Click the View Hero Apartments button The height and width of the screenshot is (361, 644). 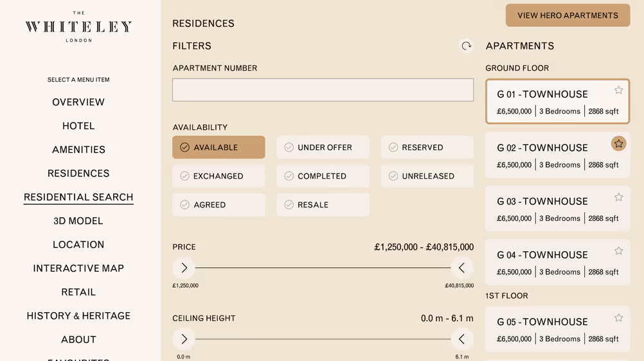pos(568,15)
